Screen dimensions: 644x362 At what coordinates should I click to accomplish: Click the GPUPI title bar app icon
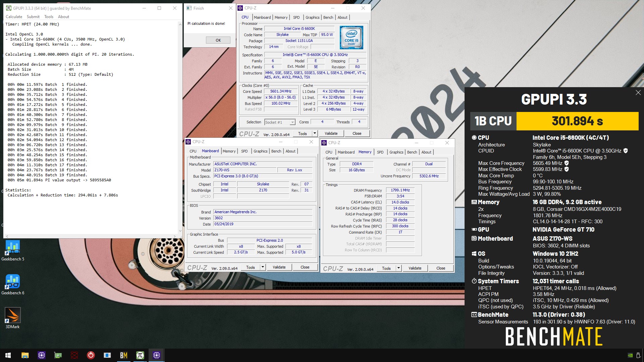[9, 8]
